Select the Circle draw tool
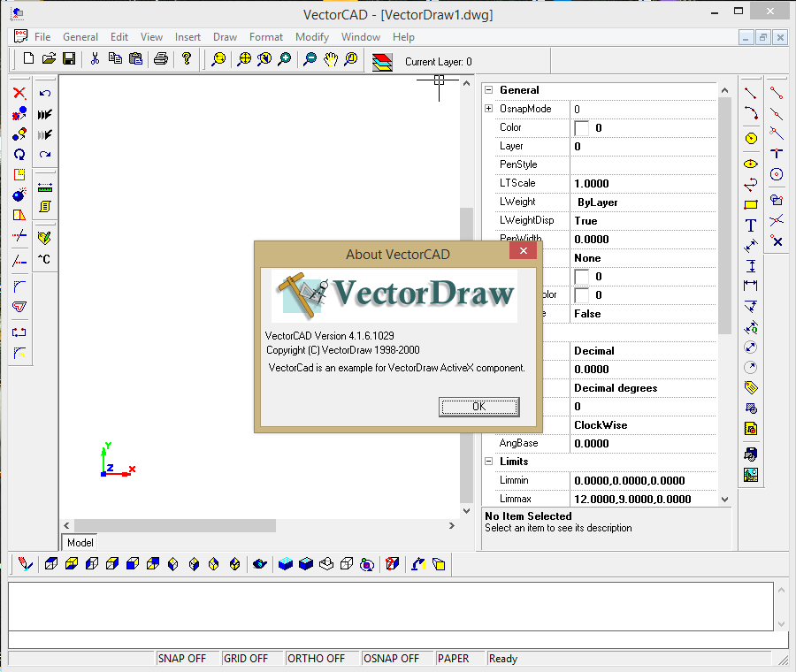796x672 pixels. click(x=751, y=138)
